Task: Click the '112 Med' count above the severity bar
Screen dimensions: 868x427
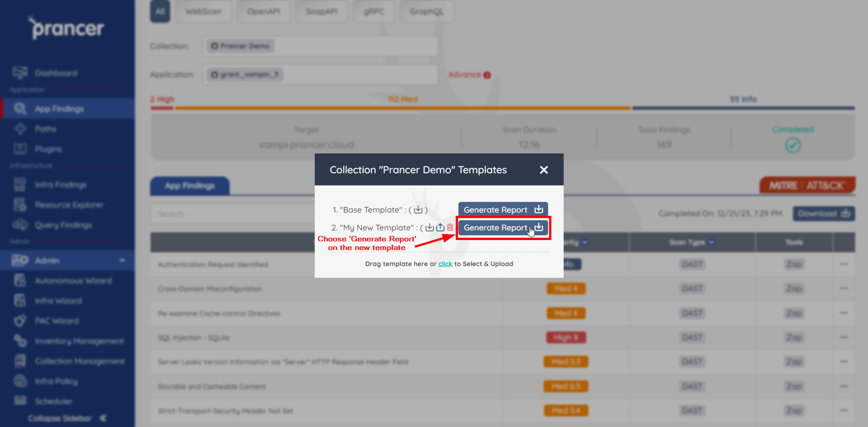Action: (403, 99)
